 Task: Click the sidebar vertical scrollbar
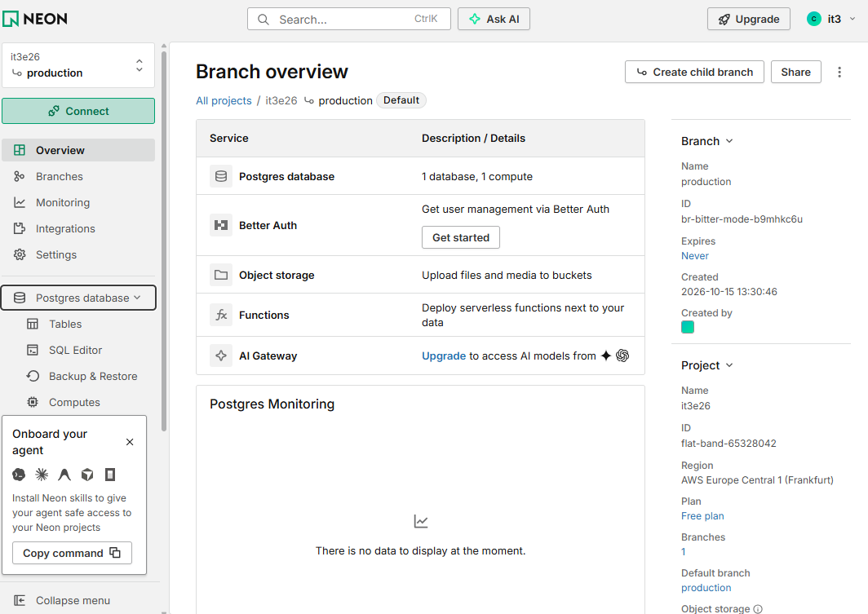(x=164, y=241)
